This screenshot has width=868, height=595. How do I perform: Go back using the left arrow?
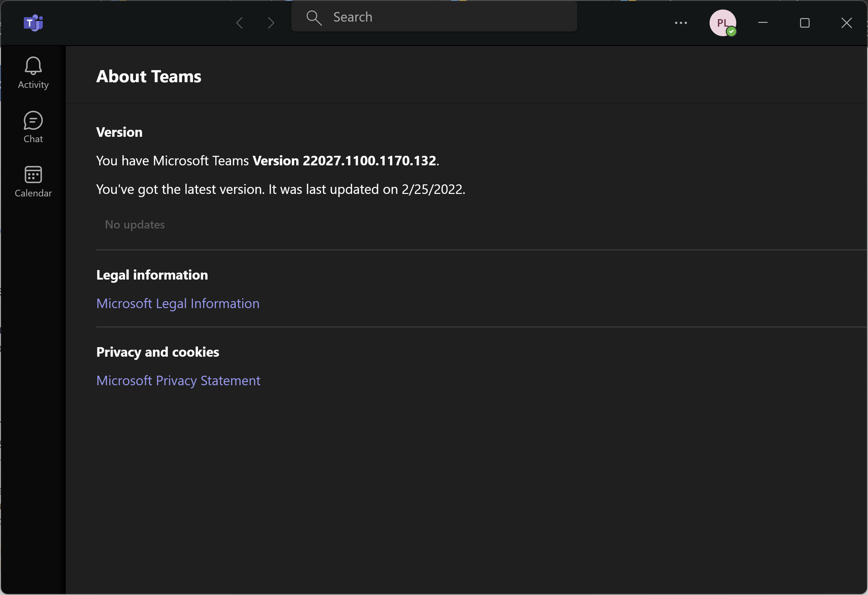point(239,23)
